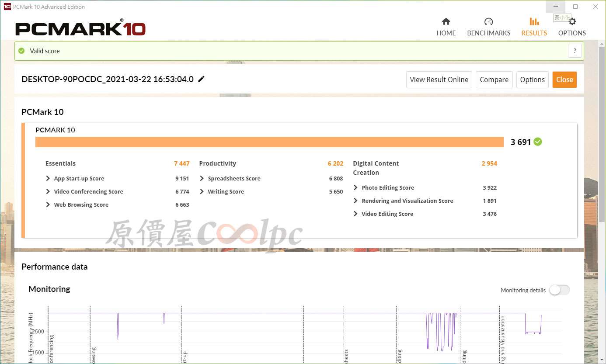Select the RESULTS tab

pos(534,27)
